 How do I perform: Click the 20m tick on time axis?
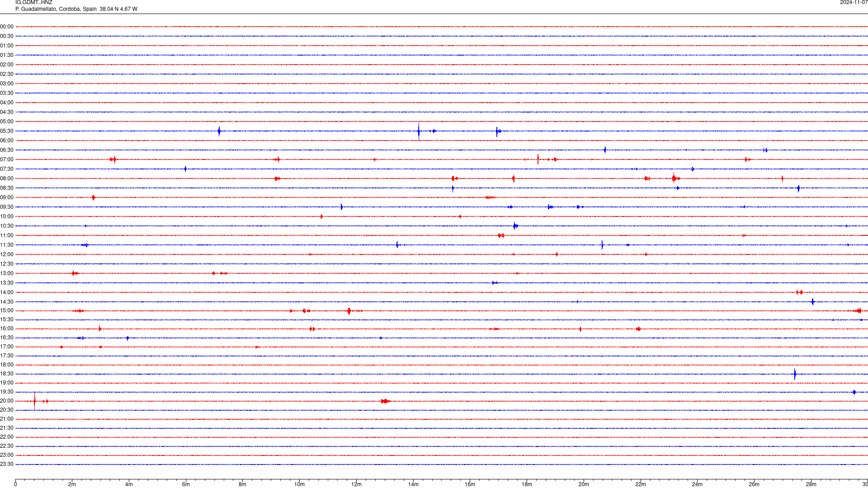[584, 484]
